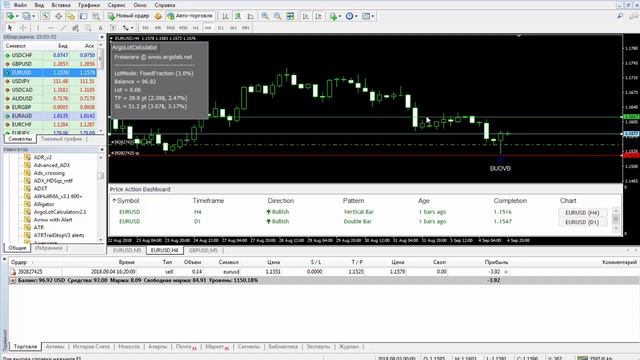Switch to the Эксперты terminal tab
The height and width of the screenshot is (360, 640).
coord(318,347)
